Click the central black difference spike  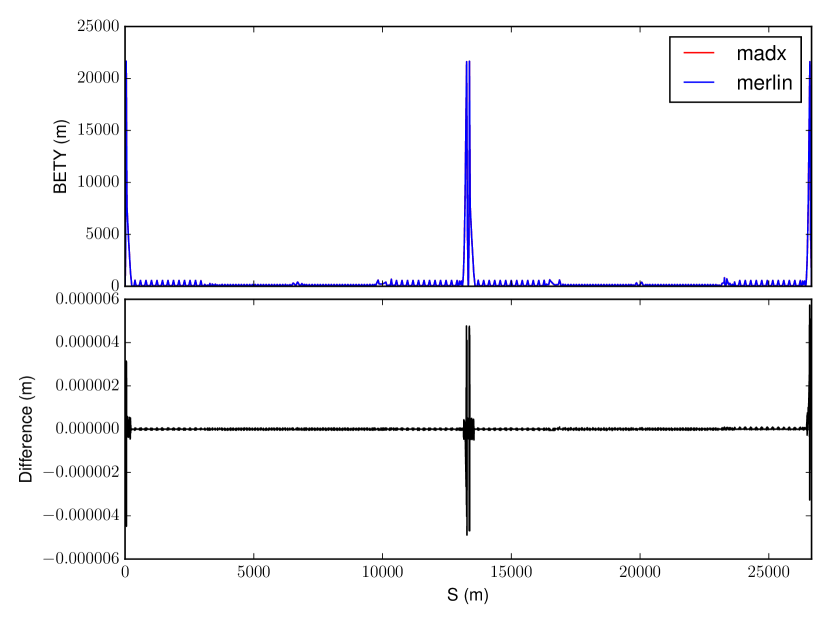coord(468,430)
